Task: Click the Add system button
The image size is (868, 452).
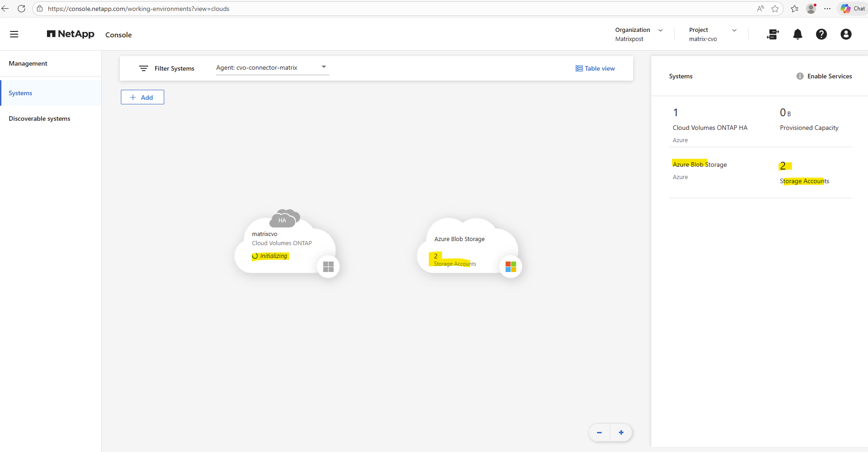Action: [142, 97]
